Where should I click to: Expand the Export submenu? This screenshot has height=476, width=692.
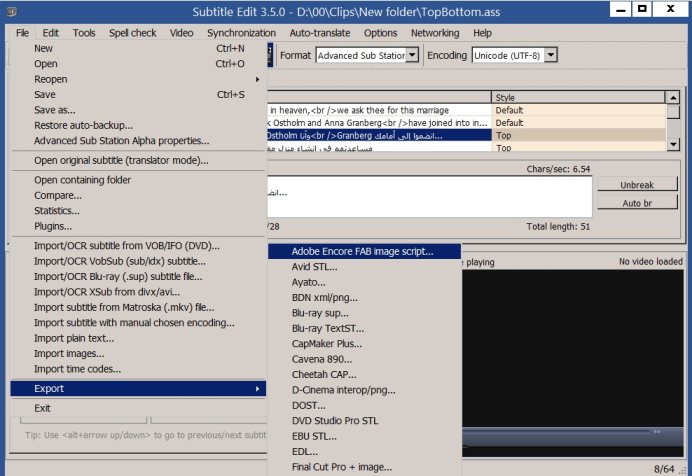[139, 389]
